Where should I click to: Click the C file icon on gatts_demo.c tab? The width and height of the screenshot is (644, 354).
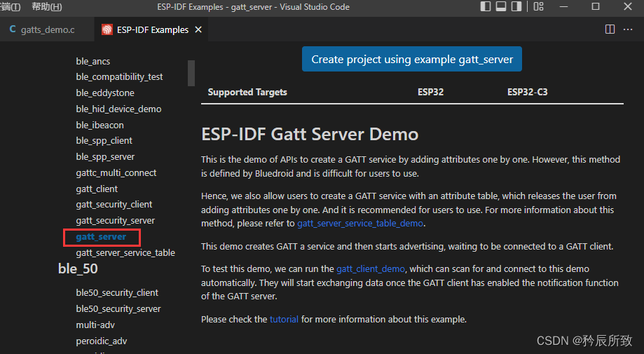tap(13, 30)
